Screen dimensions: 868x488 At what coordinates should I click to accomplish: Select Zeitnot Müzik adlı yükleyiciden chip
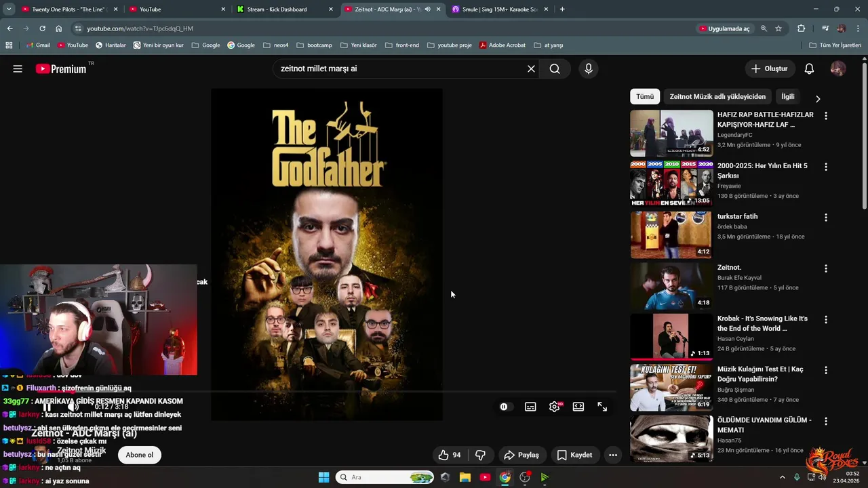click(717, 96)
